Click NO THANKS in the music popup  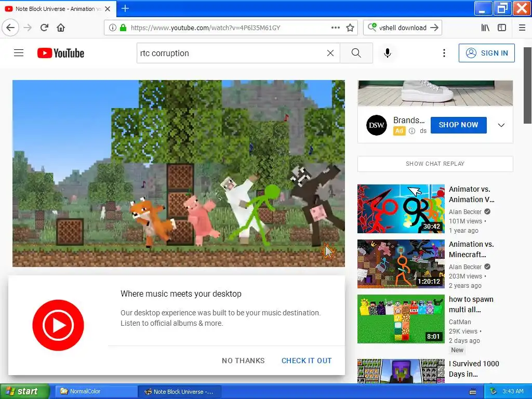243,361
